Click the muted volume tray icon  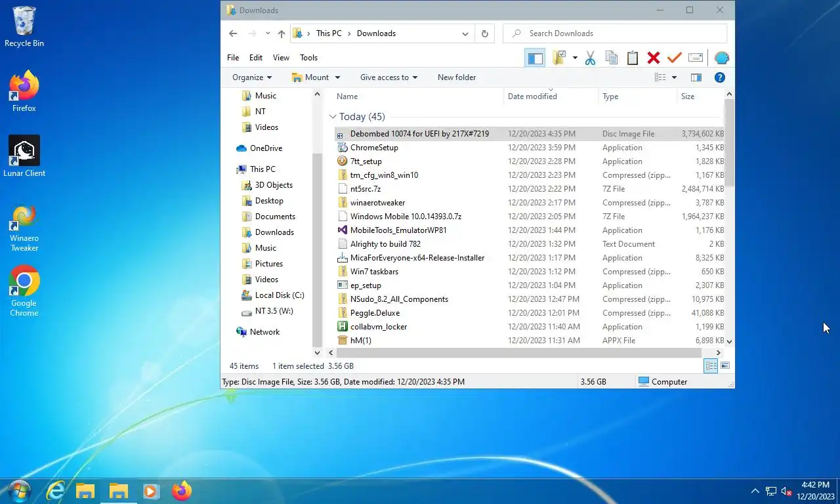(787, 492)
